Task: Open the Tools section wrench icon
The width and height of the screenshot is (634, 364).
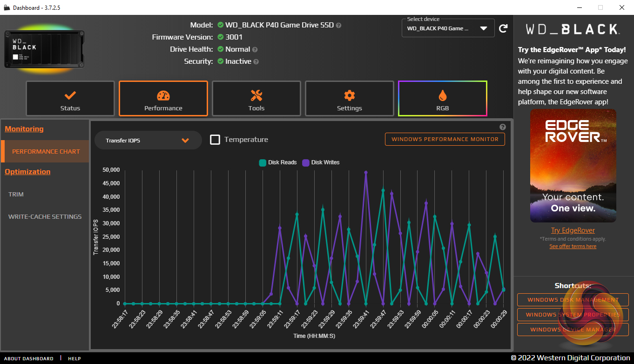Action: [256, 99]
